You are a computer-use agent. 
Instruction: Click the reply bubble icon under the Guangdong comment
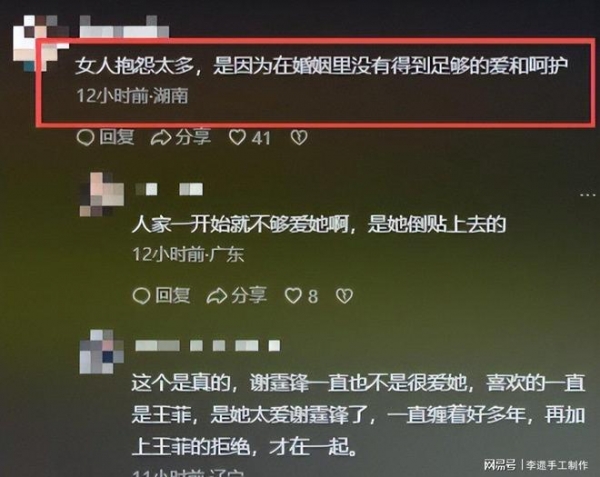click(141, 296)
